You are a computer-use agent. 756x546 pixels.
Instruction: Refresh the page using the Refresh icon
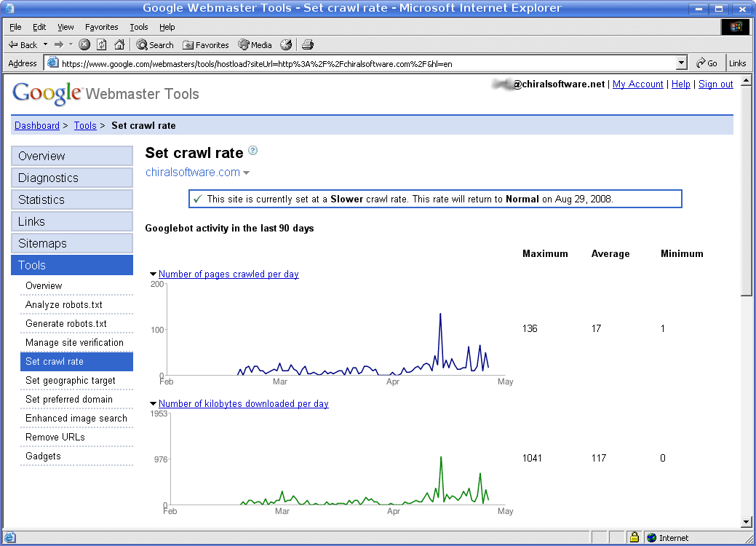point(102,45)
